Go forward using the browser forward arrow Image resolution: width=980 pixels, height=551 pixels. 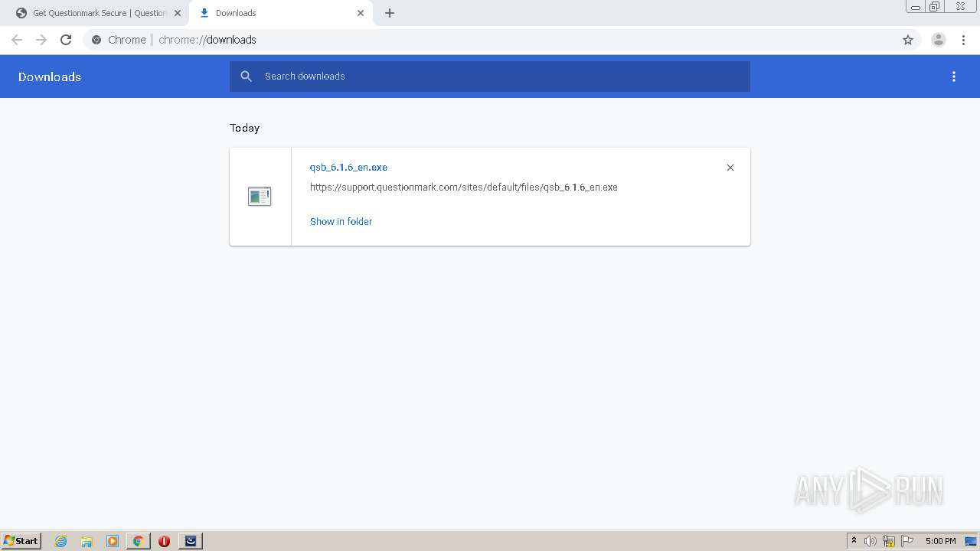click(x=41, y=40)
